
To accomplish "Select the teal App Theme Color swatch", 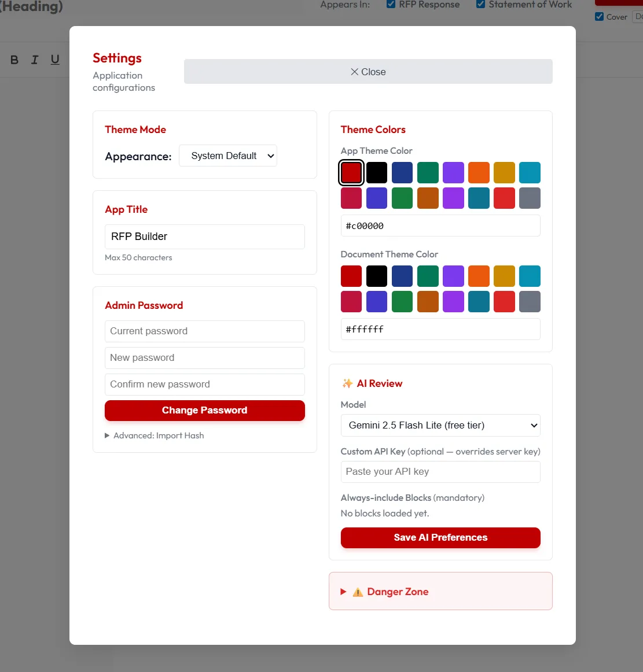I will (530, 172).
